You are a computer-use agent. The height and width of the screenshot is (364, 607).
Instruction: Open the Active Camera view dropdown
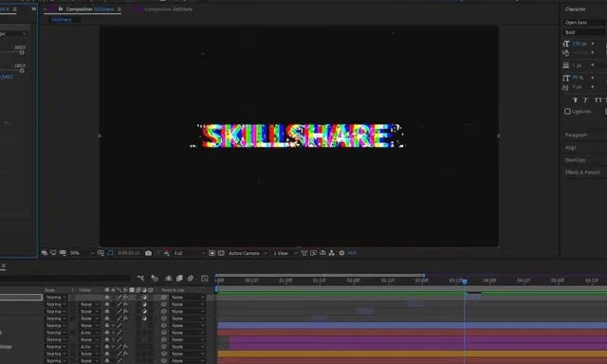(248, 253)
